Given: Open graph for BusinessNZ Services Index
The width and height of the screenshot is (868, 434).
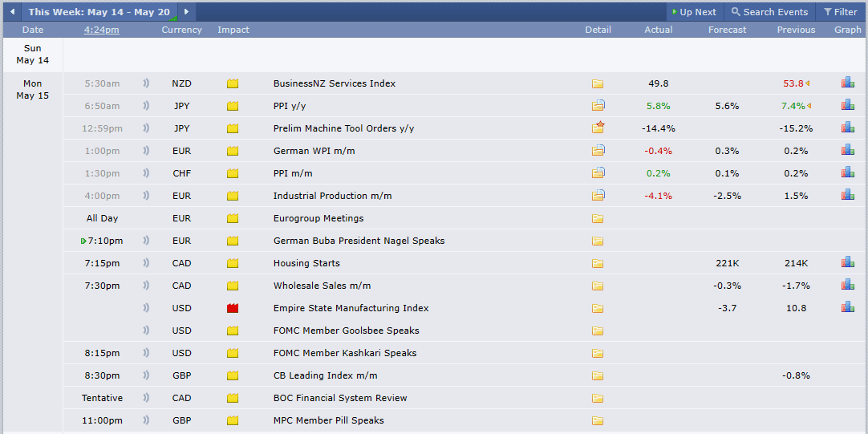Looking at the screenshot, I should (847, 83).
